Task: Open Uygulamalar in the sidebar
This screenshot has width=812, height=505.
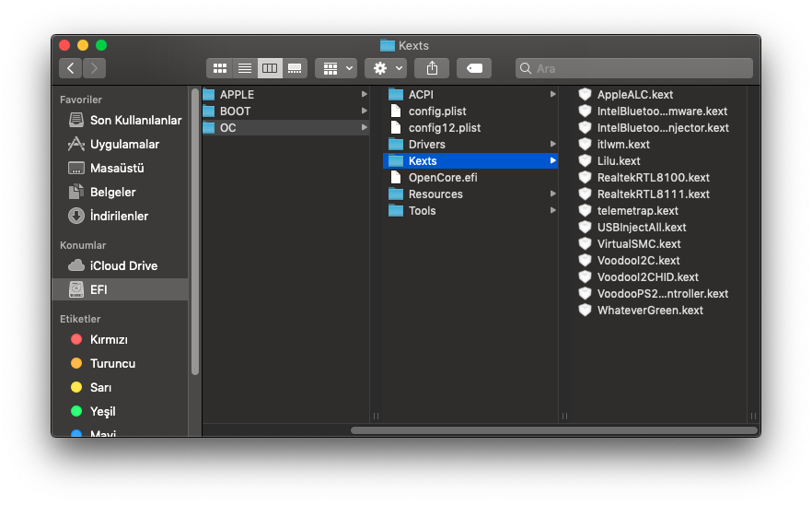Action: [x=124, y=145]
